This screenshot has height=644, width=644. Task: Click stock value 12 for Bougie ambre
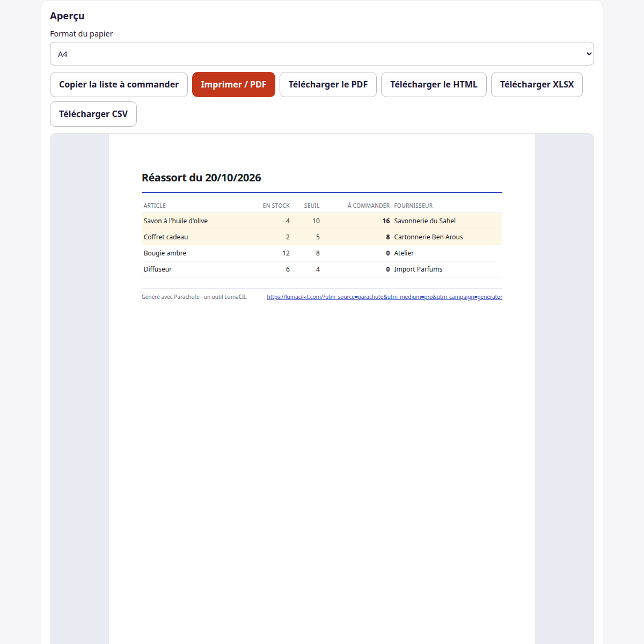point(286,253)
